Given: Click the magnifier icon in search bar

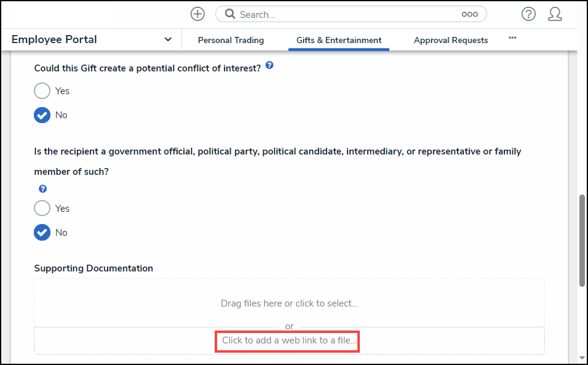Looking at the screenshot, I should [x=229, y=14].
